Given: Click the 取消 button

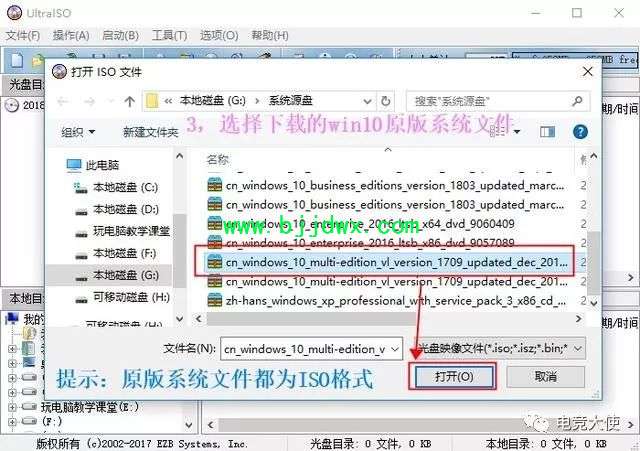Looking at the screenshot, I should tap(545, 376).
